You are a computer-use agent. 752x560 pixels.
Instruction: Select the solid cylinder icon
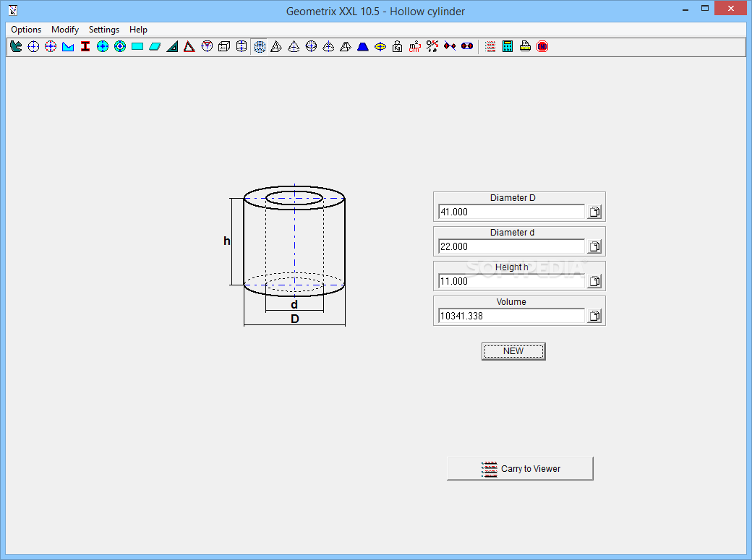(x=242, y=46)
